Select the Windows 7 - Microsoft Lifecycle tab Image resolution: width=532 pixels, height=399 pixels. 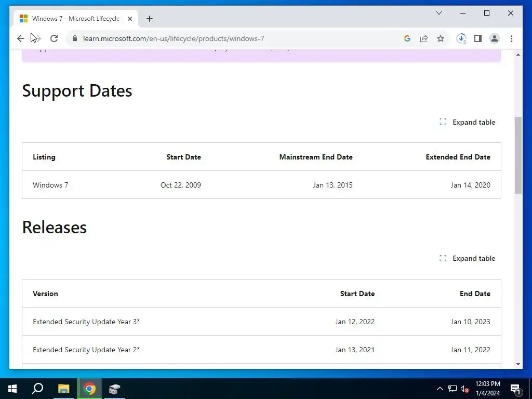76,19
